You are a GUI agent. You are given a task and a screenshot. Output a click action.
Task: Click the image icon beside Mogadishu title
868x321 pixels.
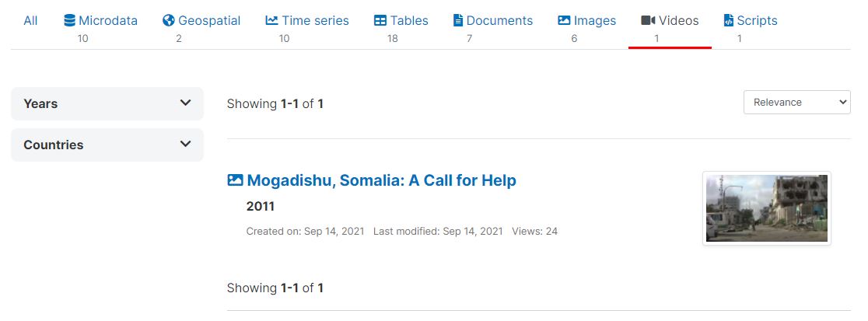(x=235, y=180)
